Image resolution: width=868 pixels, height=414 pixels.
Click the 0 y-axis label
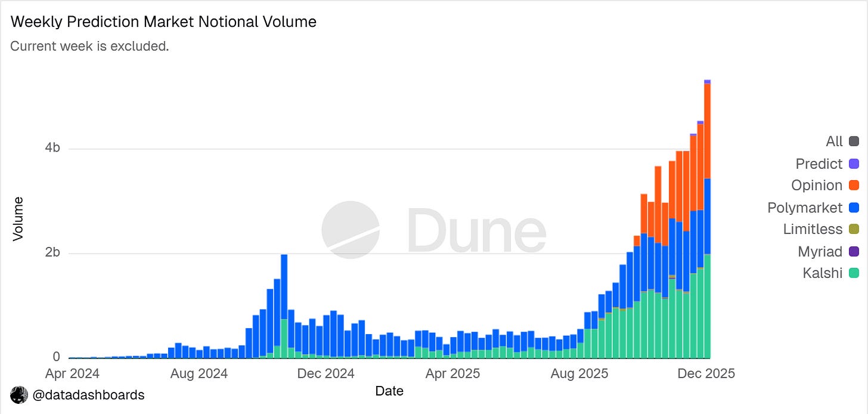pyautogui.click(x=57, y=357)
